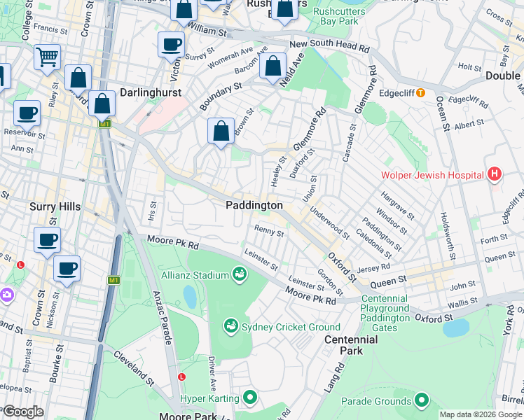
Task: Click the Edgecliff station label
Action: pos(397,93)
